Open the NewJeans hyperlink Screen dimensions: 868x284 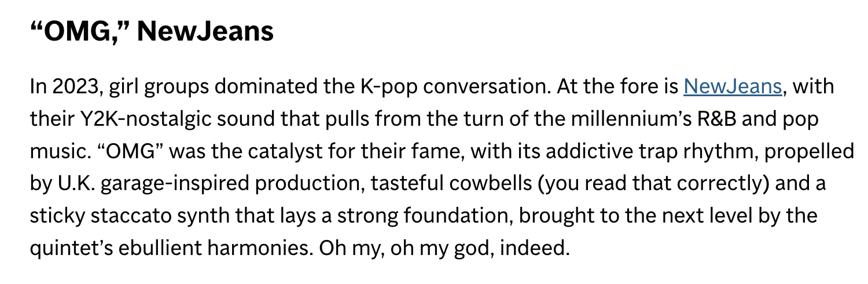733,87
